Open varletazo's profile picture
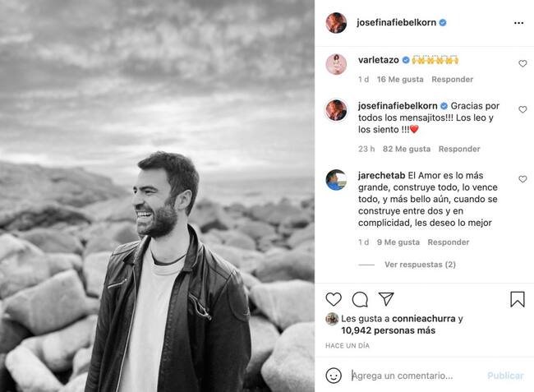Screen dimensions: 534x392 click(x=336, y=64)
